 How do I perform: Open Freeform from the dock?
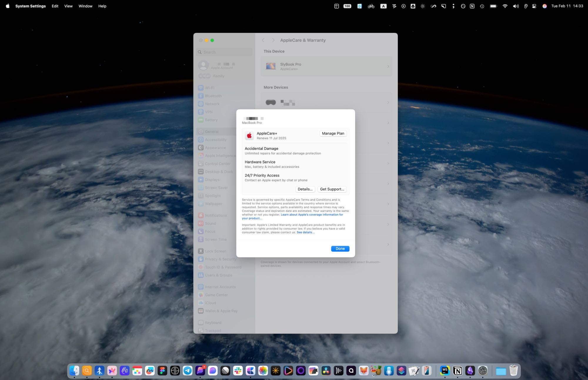pyautogui.click(x=150, y=371)
